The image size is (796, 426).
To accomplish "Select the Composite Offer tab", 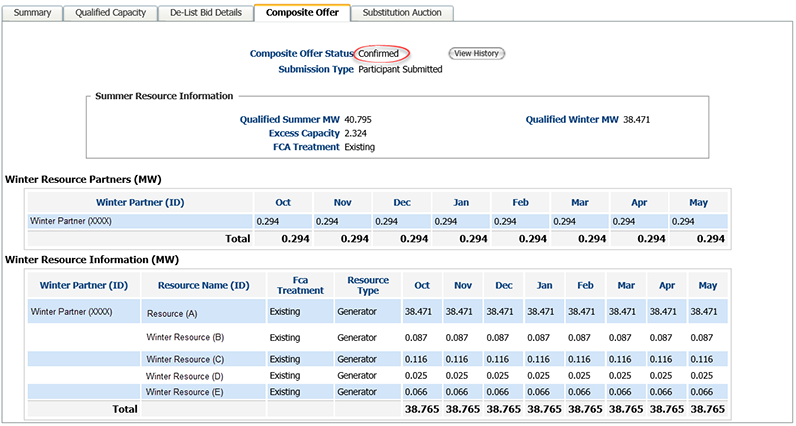I will tap(302, 13).
